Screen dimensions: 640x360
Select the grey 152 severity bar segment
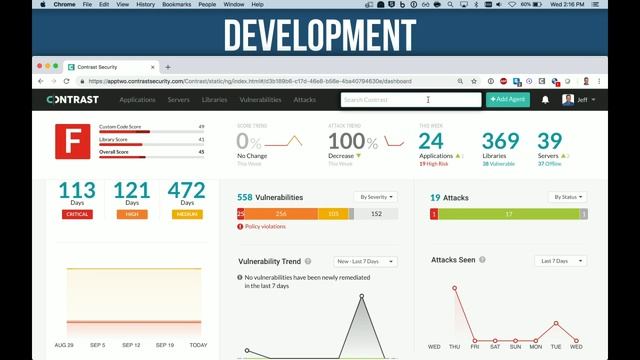pos(376,214)
